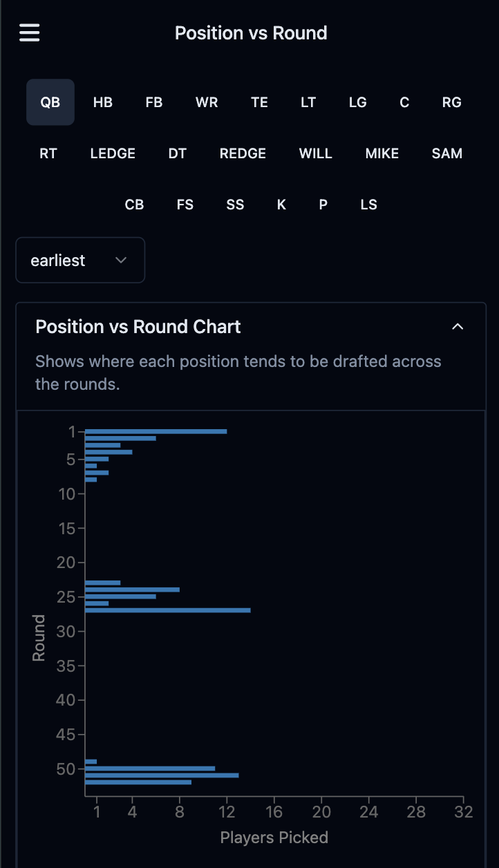Switch to the CB position

click(x=135, y=204)
